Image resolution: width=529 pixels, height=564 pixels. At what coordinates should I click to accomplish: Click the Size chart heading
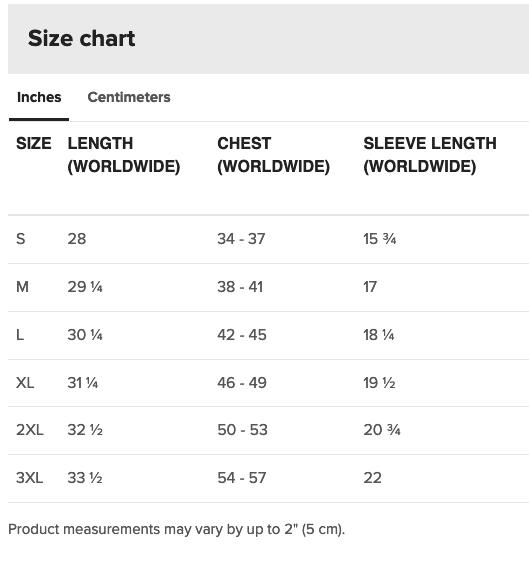coord(82,38)
